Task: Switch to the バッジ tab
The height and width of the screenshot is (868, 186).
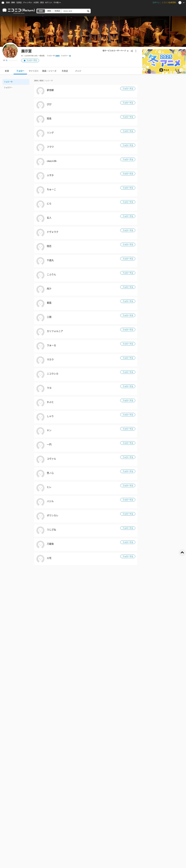Action: pos(78,71)
